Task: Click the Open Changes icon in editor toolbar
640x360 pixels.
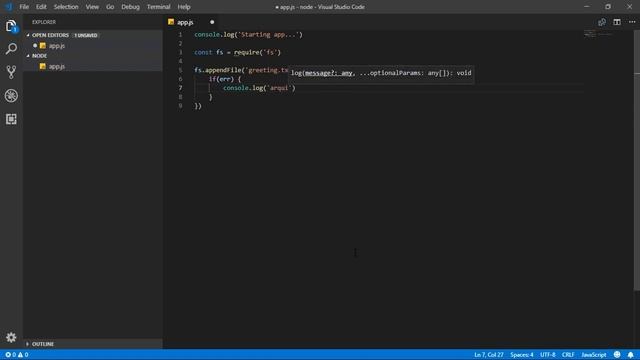Action: click(602, 22)
